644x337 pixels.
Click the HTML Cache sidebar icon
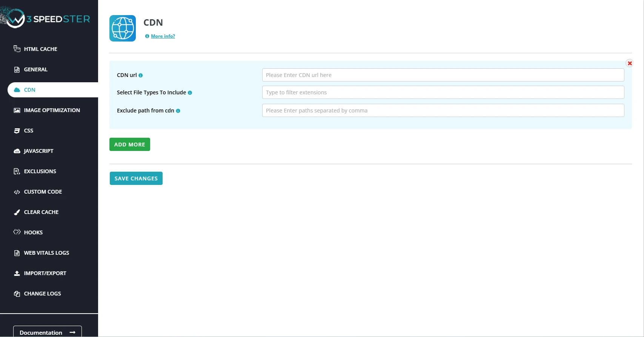[17, 49]
